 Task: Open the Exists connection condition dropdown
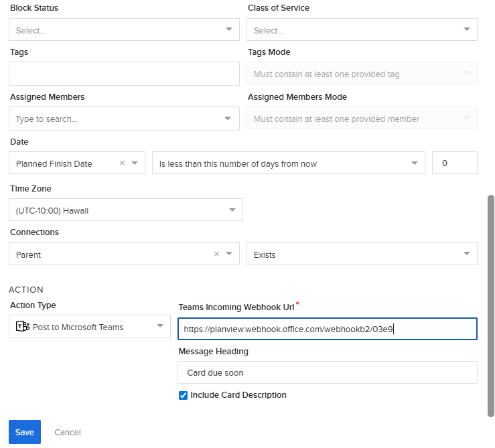(x=362, y=254)
